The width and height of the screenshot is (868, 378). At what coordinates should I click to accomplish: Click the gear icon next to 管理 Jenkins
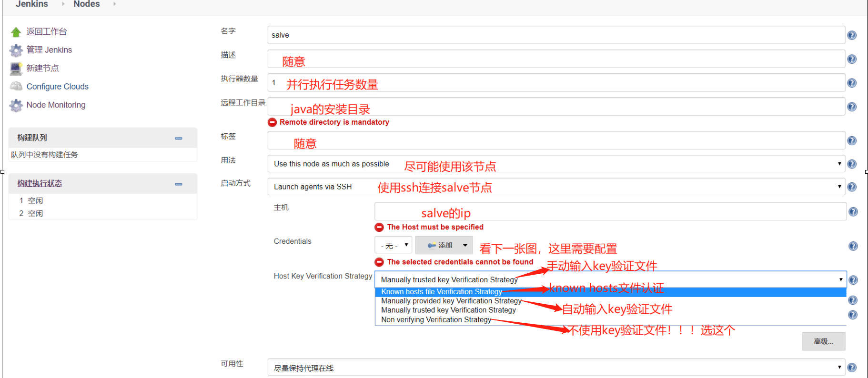pyautogui.click(x=16, y=50)
